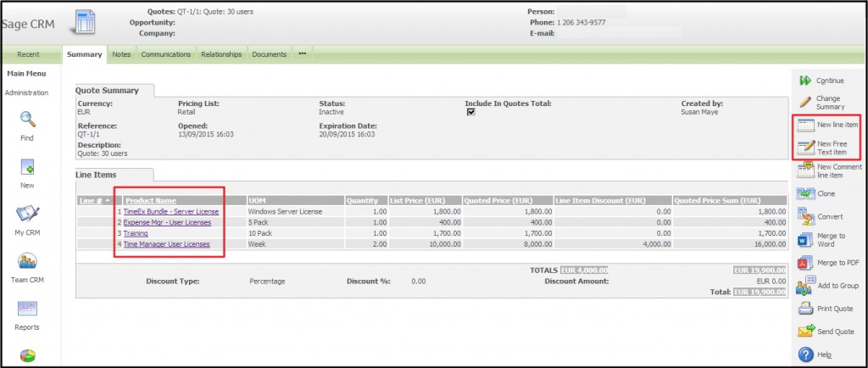Select the 16,000.00 quoted price sum cell
The height and width of the screenshot is (368, 868).
pyautogui.click(x=730, y=244)
